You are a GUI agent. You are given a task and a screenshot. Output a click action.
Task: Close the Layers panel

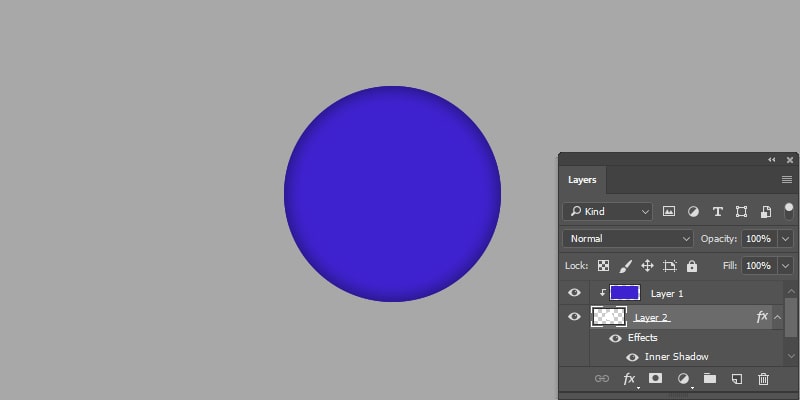(x=790, y=160)
